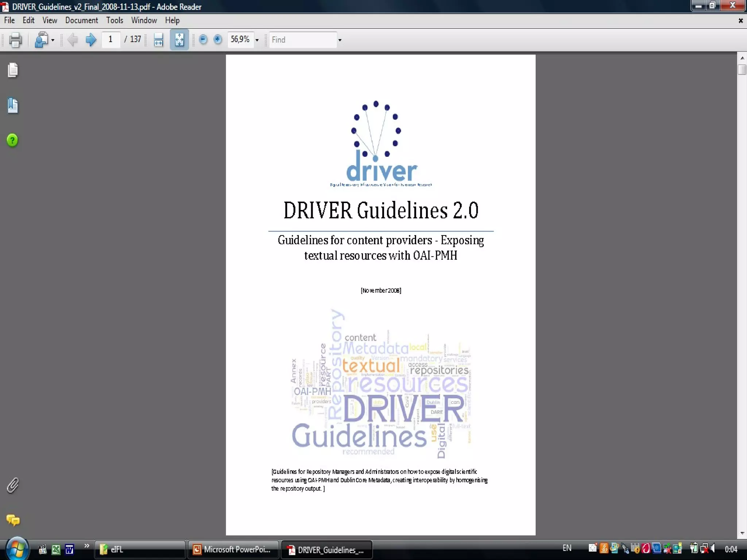
Task: Open the Pages panel icon
Action: click(13, 70)
